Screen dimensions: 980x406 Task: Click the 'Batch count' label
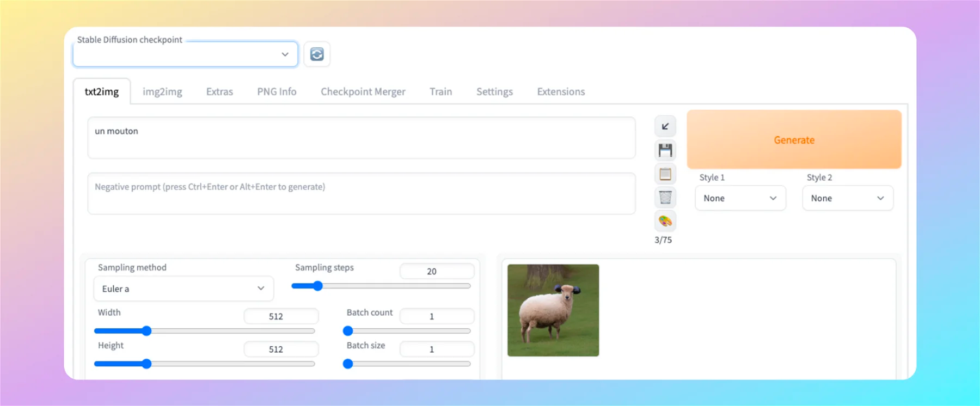370,312
